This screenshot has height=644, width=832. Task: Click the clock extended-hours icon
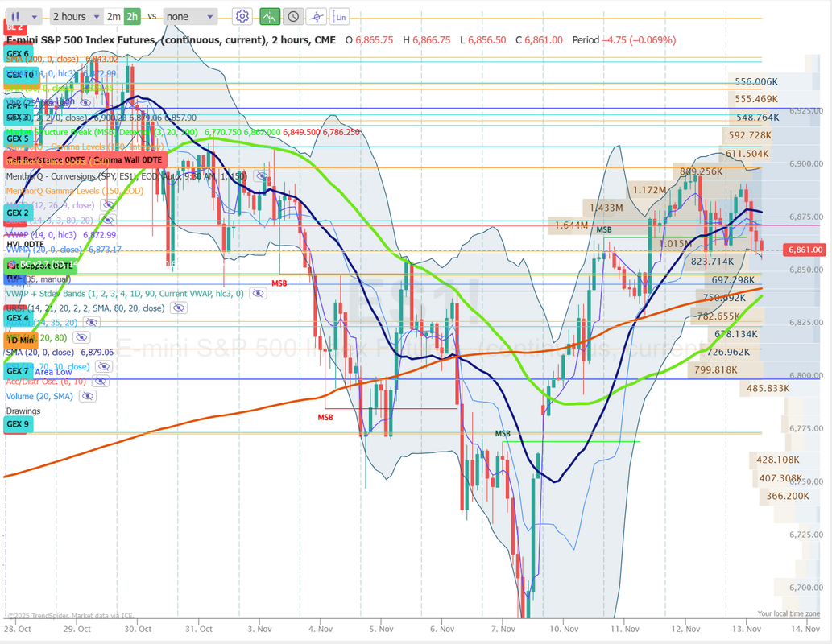[x=293, y=16]
